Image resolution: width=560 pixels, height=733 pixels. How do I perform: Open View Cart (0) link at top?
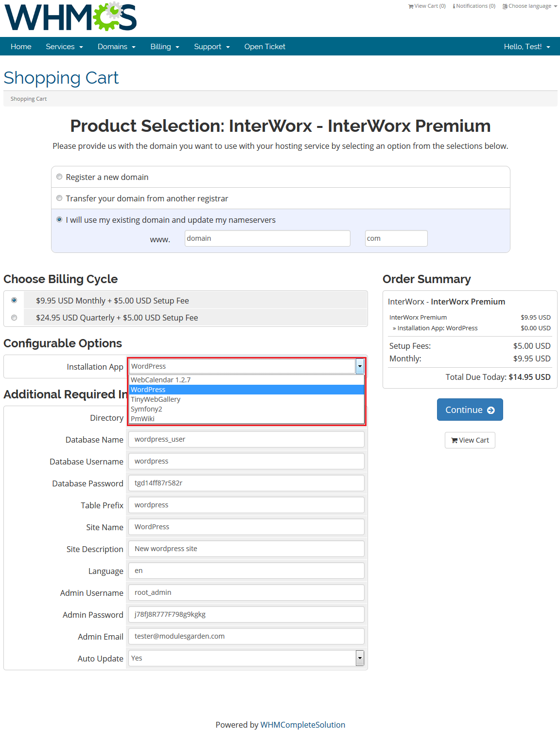click(427, 6)
